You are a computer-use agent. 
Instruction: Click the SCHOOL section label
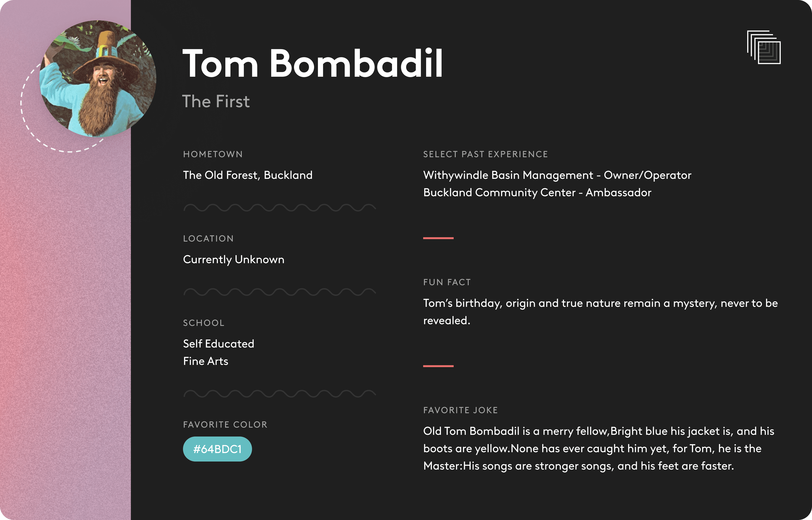pos(204,323)
